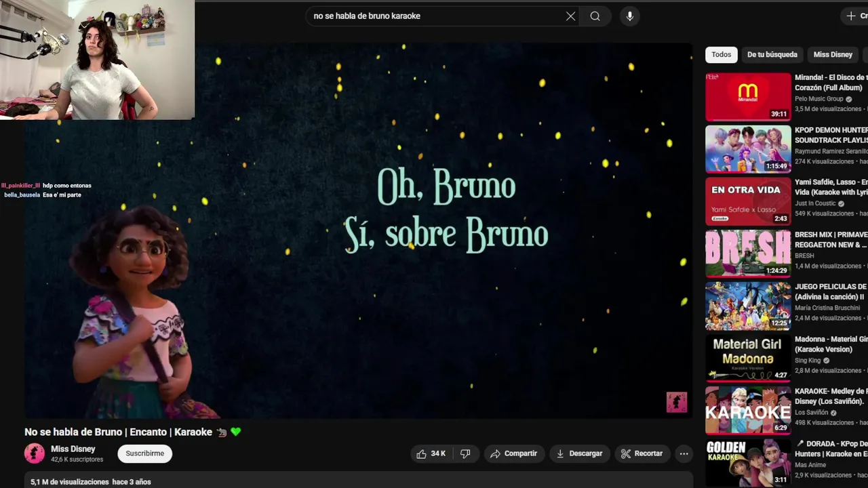Open the BRESH mix thumbnail
The image size is (868, 488).
pos(748,253)
